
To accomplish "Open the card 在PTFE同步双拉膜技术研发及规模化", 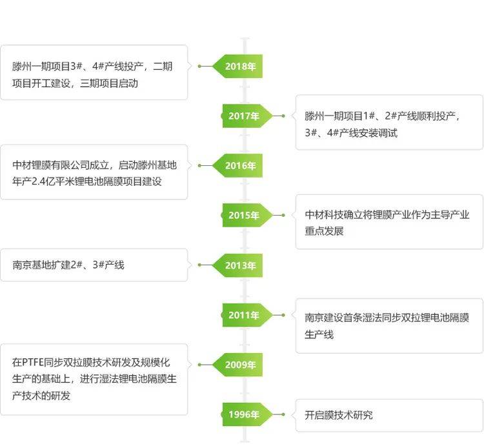I will (x=94, y=380).
